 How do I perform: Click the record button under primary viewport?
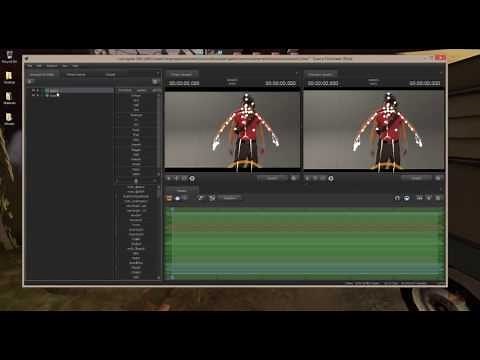(x=192, y=178)
